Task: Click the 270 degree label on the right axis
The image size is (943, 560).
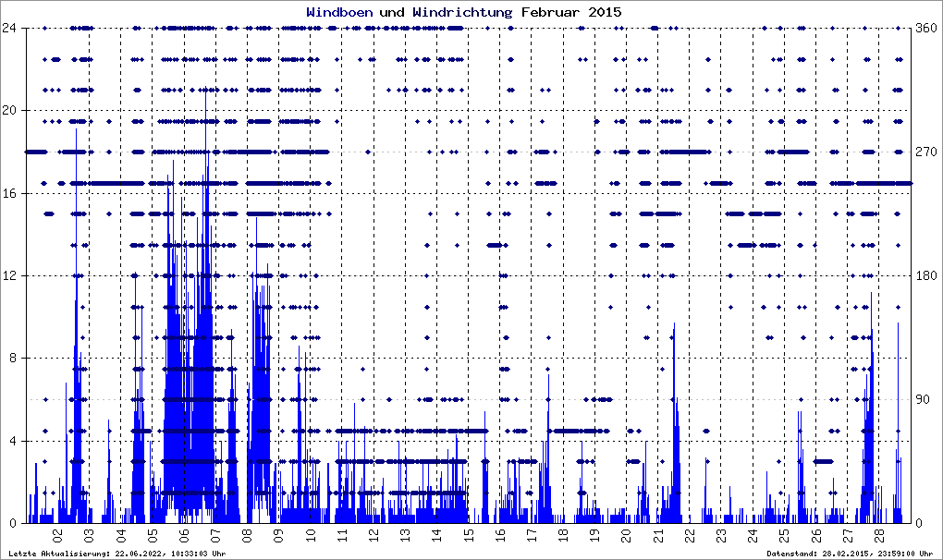Action: coord(927,152)
